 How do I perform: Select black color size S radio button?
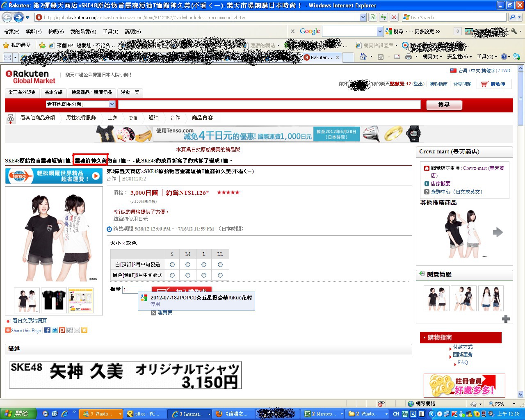pyautogui.click(x=172, y=275)
